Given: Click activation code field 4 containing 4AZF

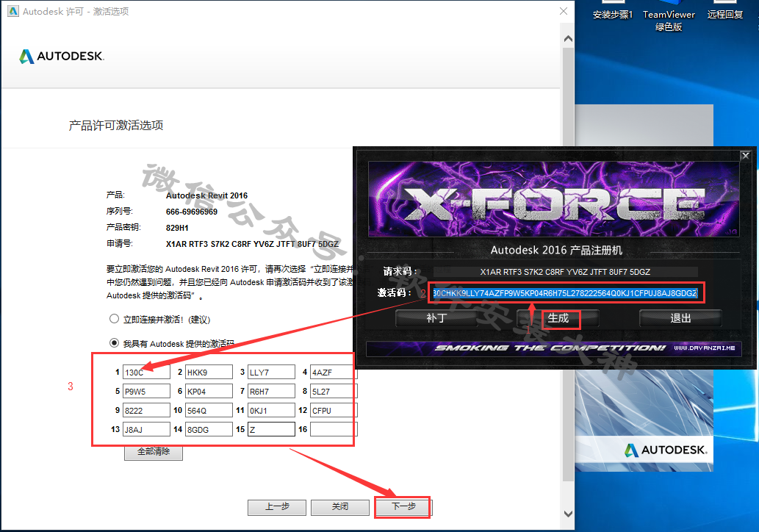Looking at the screenshot, I should [x=334, y=372].
